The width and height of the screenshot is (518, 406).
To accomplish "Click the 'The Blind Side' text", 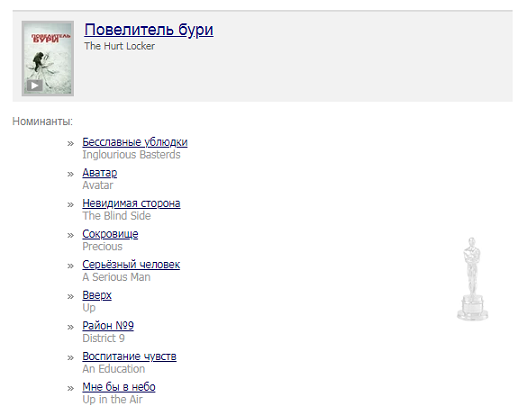I will click(116, 216).
